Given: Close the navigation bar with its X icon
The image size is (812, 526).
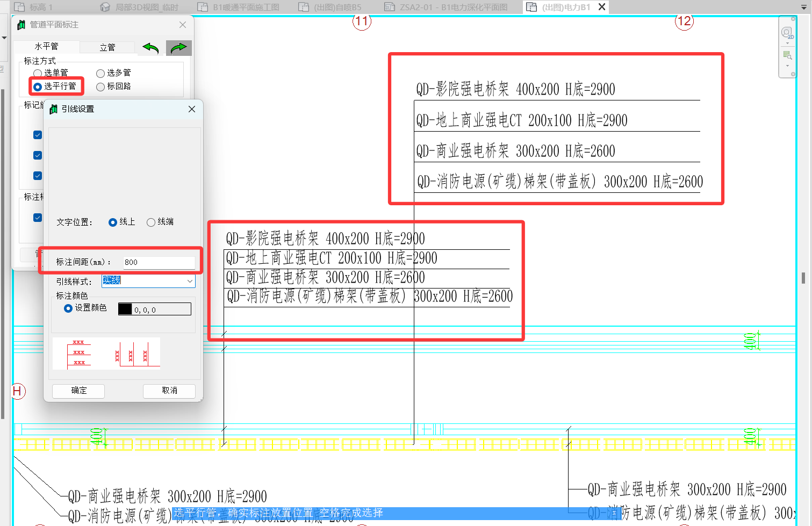Looking at the screenshot, I should point(793,19).
